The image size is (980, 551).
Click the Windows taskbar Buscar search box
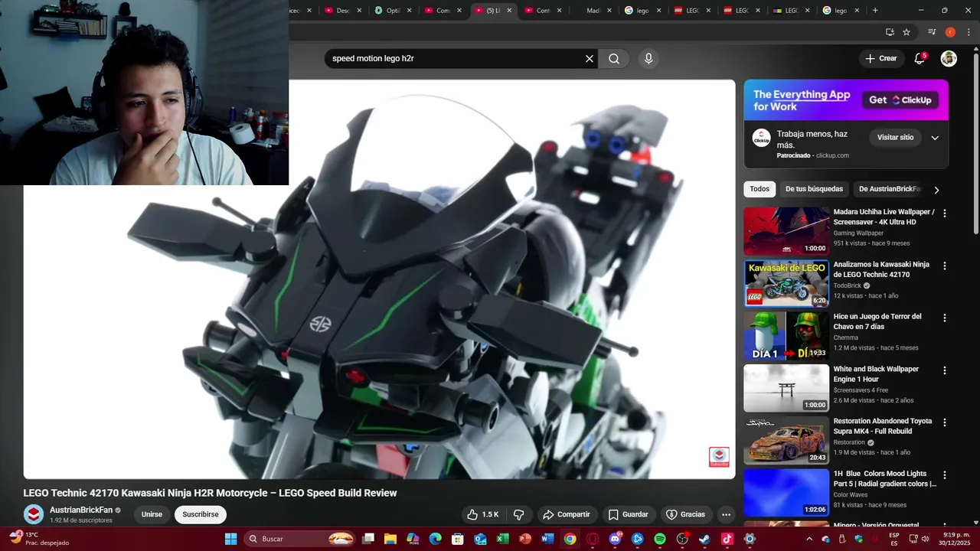pyautogui.click(x=301, y=539)
